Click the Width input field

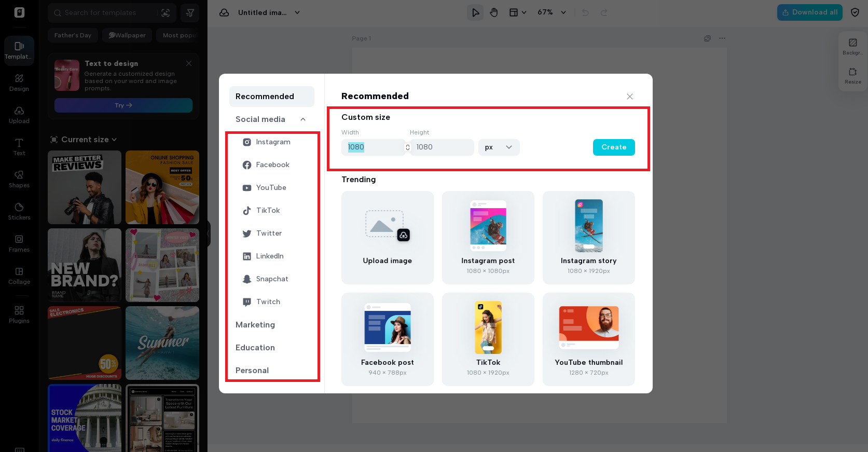tap(373, 147)
